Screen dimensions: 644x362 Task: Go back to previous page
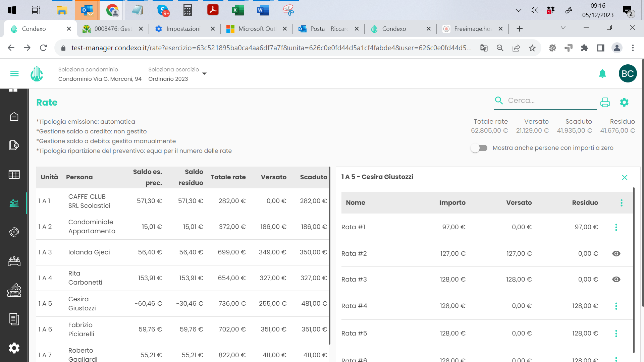[11, 48]
